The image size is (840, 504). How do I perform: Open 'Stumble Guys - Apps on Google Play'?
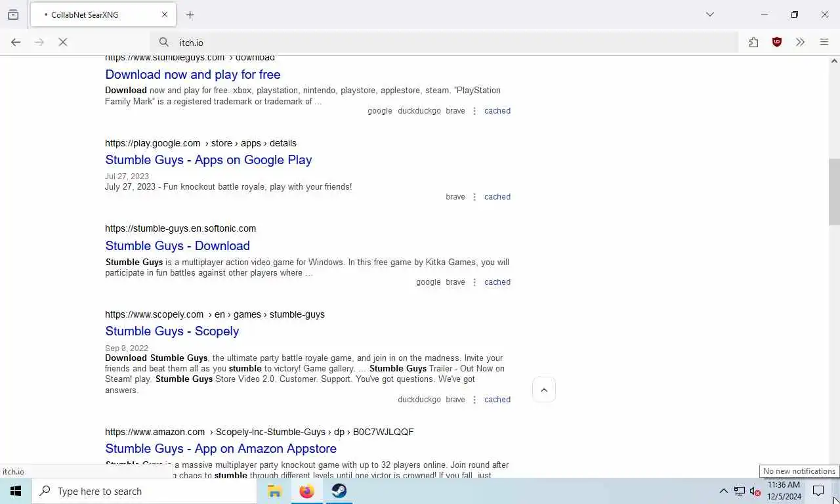coord(209,159)
